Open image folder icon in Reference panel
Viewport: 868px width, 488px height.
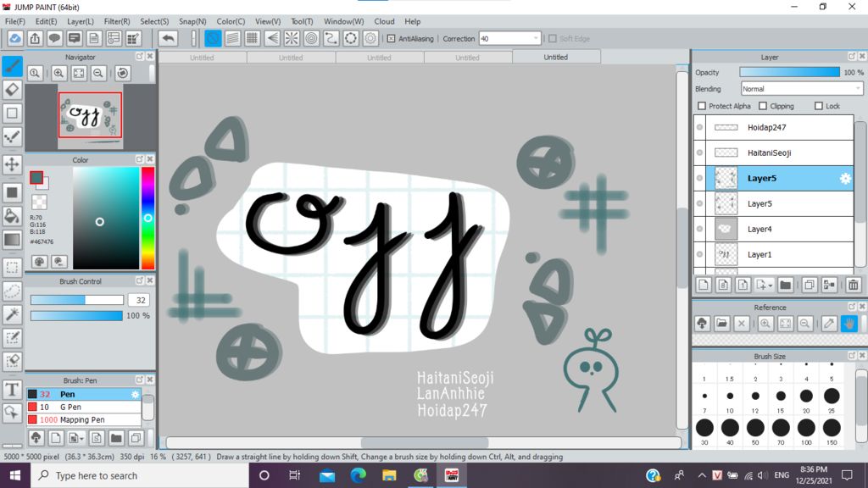722,323
